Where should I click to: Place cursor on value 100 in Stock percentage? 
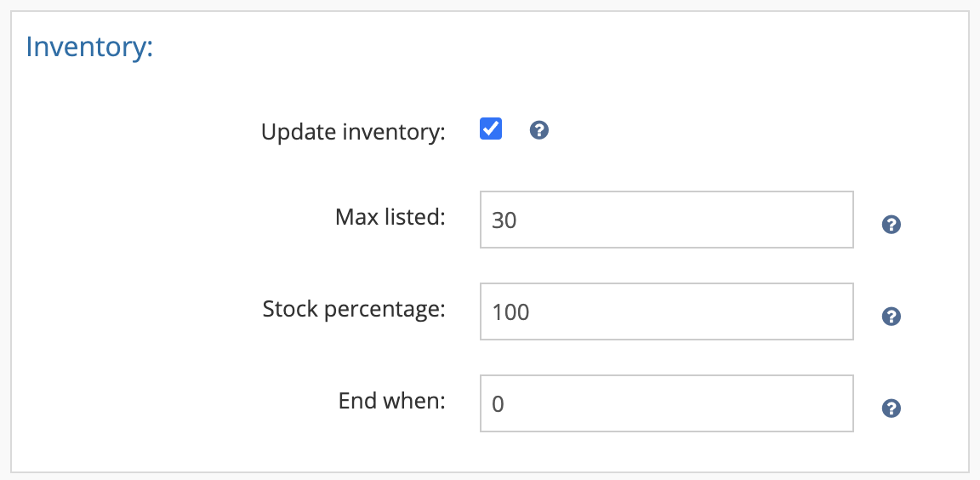pyautogui.click(x=510, y=311)
